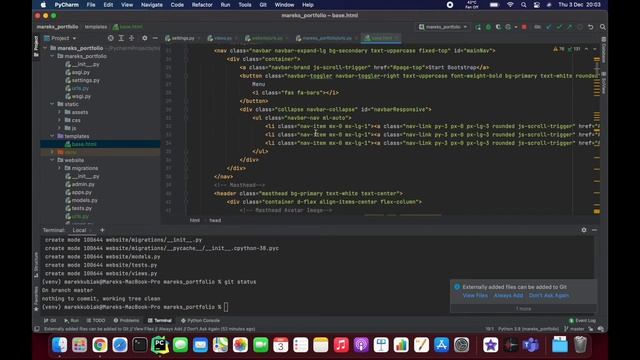Open the Refactor menu

(x=202, y=5)
